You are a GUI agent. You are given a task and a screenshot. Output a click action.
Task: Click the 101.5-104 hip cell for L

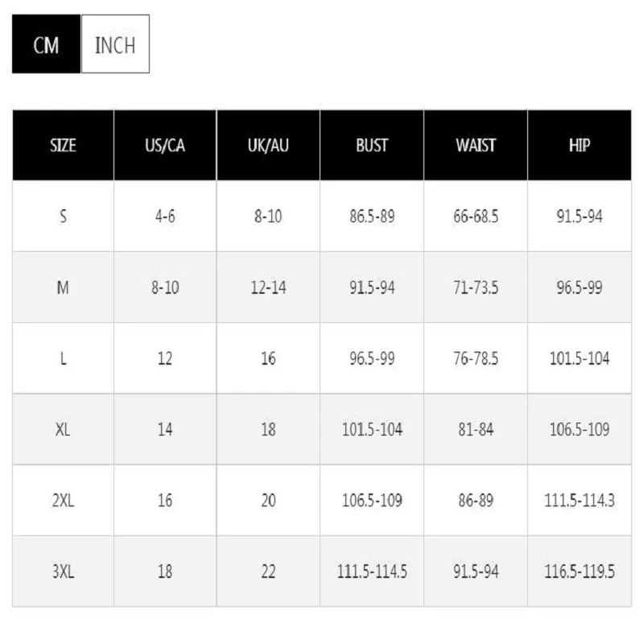click(580, 358)
